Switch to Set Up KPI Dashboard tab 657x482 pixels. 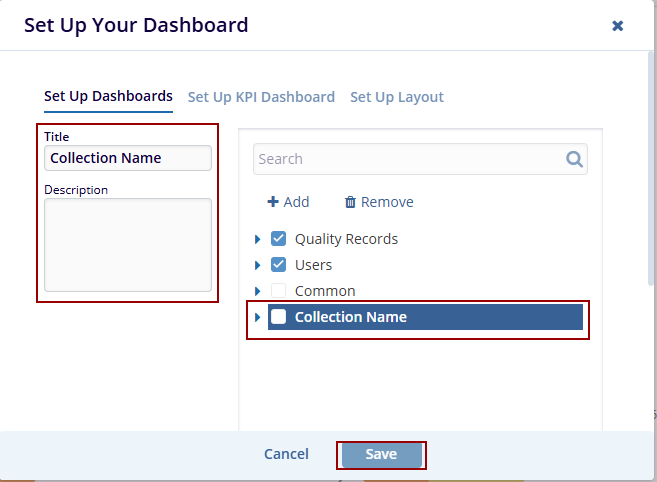[x=261, y=97]
